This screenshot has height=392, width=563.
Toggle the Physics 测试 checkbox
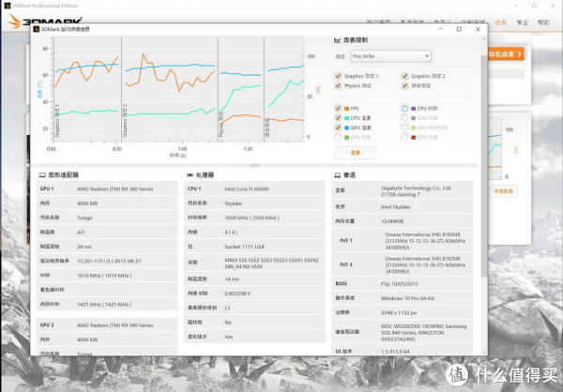tap(338, 85)
